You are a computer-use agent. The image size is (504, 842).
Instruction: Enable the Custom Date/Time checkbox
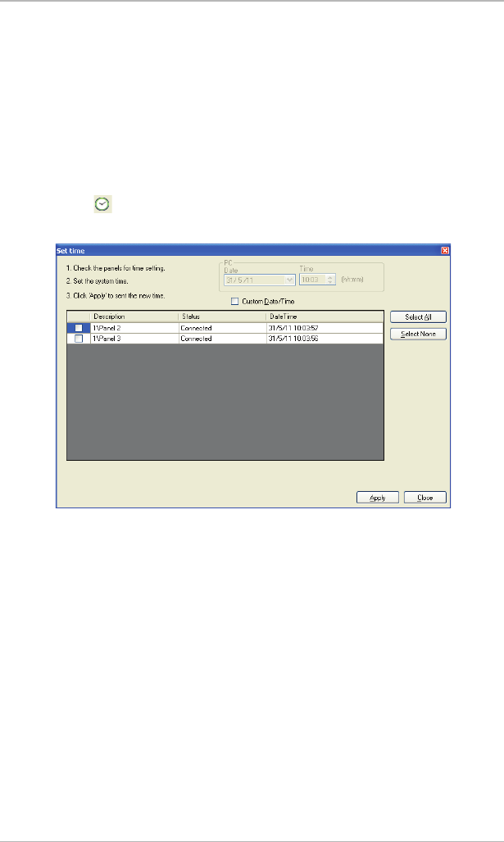coord(234,301)
